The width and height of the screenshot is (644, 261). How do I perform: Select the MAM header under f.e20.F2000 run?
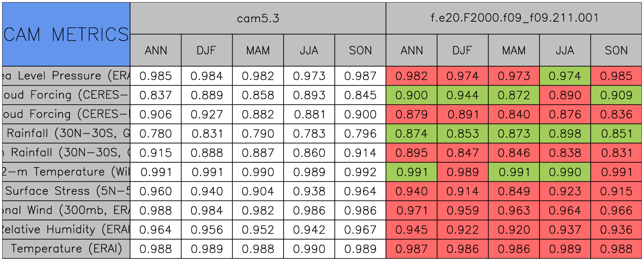[514, 50]
